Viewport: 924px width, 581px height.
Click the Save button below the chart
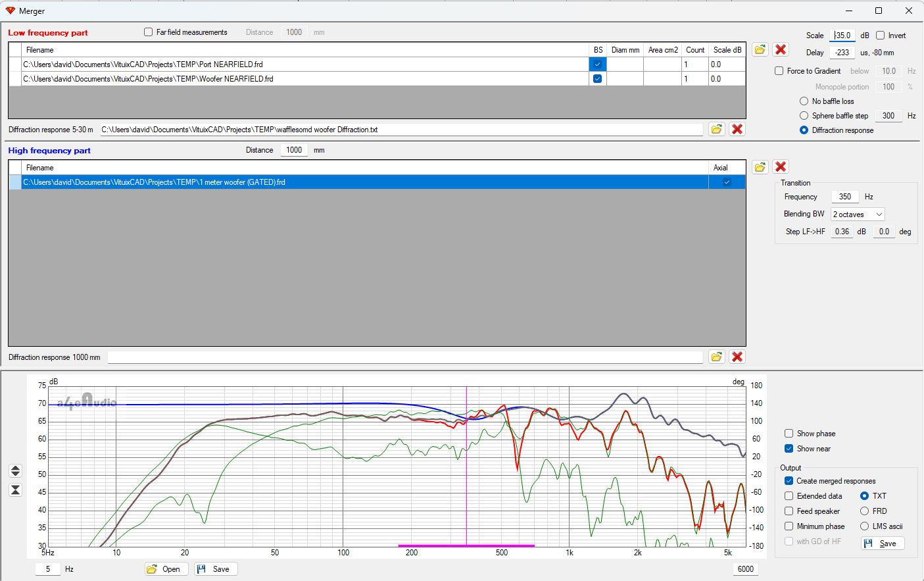click(216, 569)
